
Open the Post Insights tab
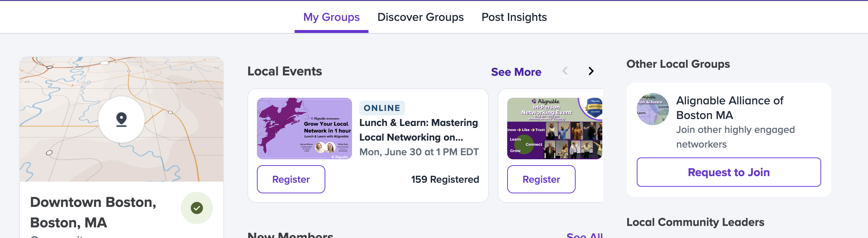coord(514,17)
